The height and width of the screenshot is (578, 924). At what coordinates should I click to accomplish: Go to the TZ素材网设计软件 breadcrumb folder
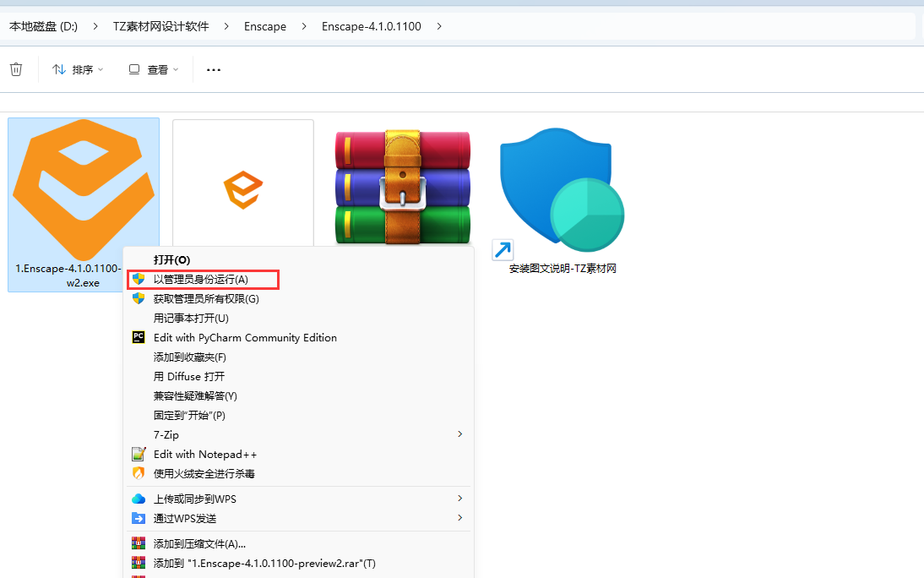[160, 26]
